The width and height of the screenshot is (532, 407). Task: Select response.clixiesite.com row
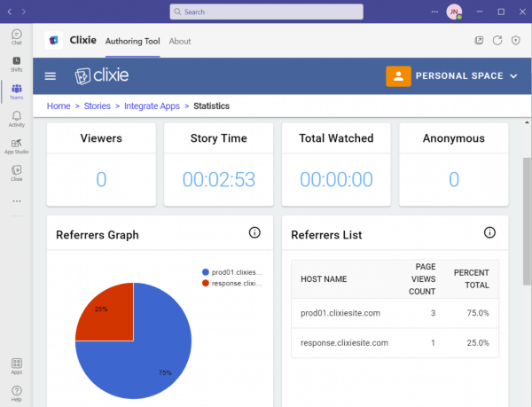(395, 343)
